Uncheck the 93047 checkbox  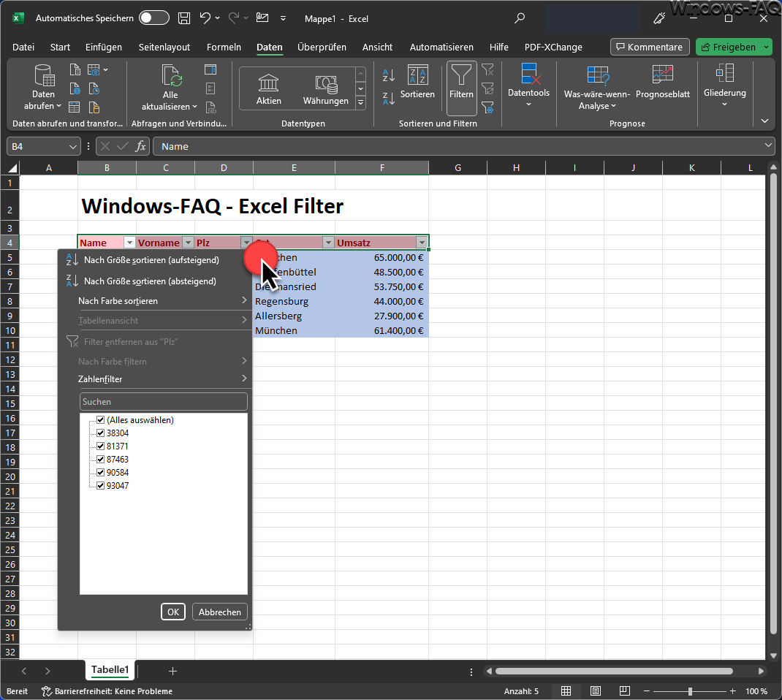(100, 486)
